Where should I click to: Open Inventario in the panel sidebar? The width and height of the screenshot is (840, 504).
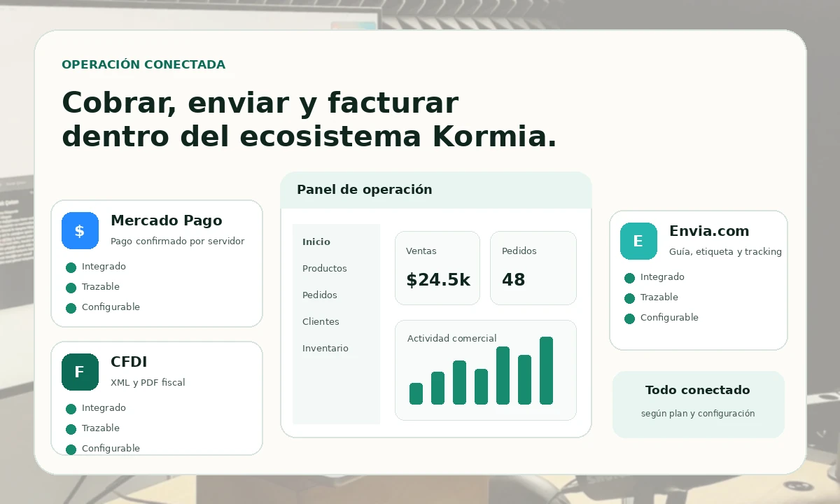pos(325,349)
